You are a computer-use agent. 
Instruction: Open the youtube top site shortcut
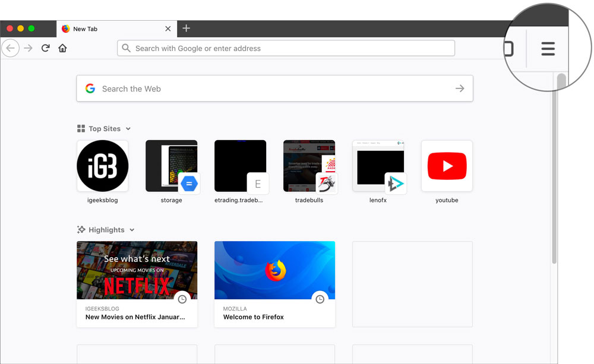(447, 166)
